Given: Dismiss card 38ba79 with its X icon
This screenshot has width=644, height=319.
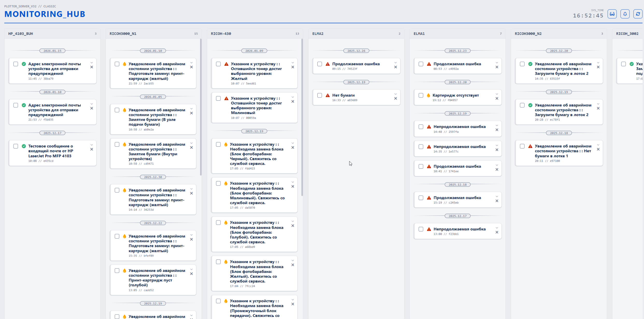Looking at the screenshot, I should pyautogui.click(x=92, y=67).
